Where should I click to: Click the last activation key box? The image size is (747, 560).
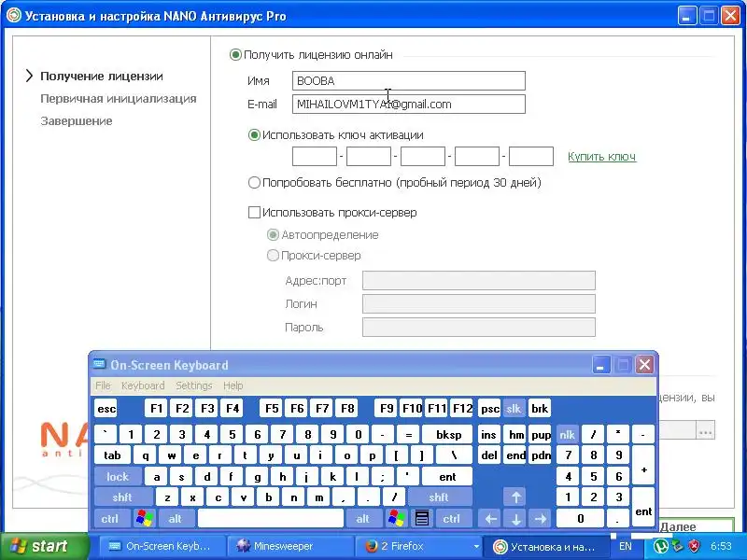[531, 156]
